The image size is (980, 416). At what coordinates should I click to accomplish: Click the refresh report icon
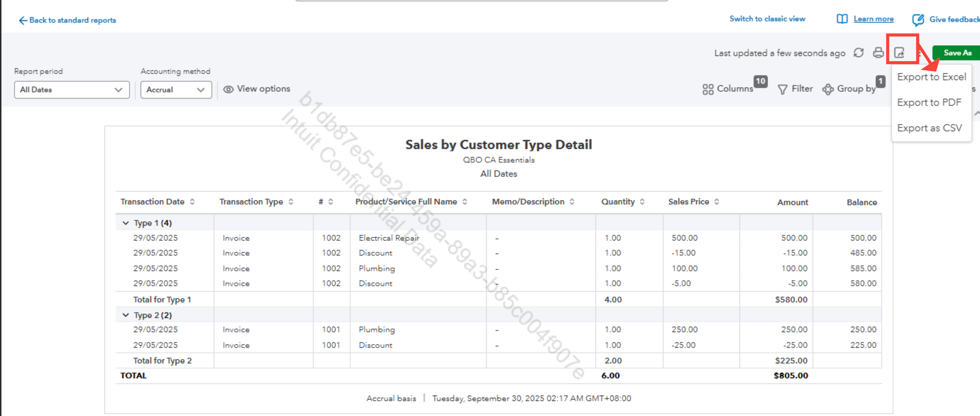click(858, 53)
